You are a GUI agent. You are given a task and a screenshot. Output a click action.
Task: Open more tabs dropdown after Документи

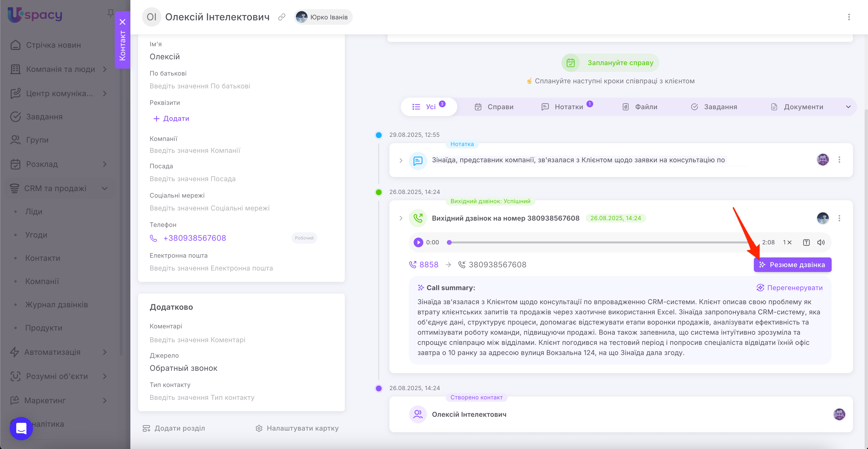tap(848, 107)
